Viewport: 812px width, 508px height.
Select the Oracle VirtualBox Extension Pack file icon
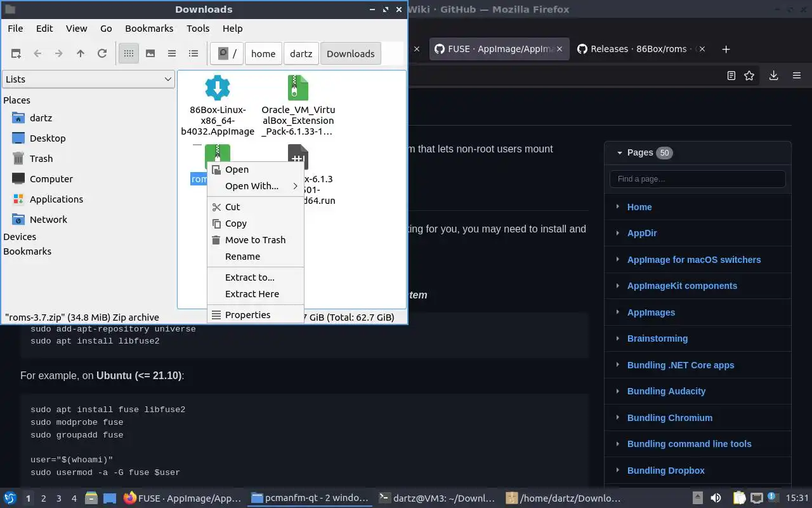[x=298, y=88]
